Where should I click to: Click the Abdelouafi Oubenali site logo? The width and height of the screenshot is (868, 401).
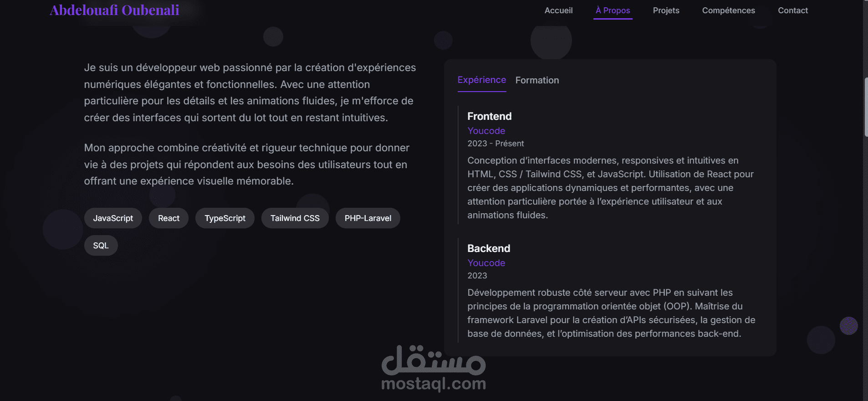click(x=114, y=10)
